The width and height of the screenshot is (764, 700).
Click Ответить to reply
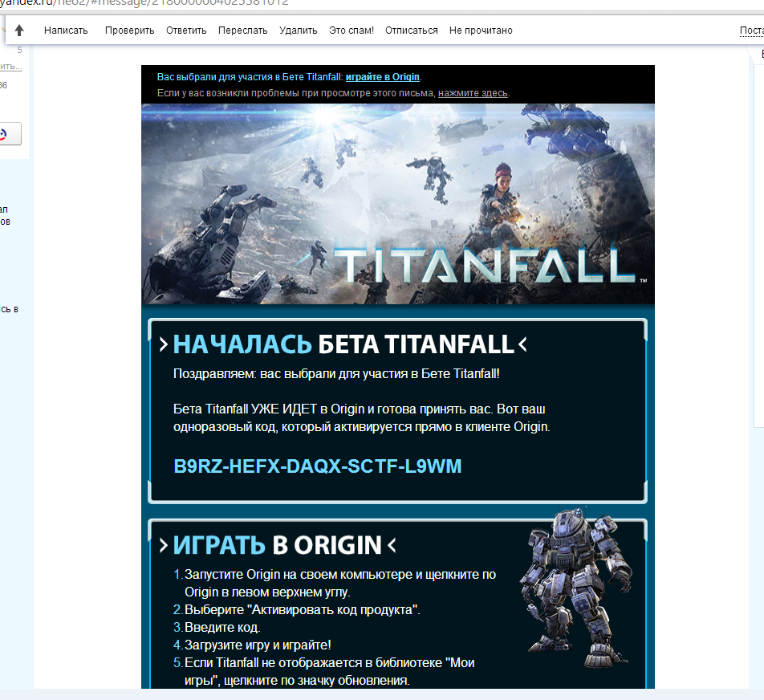[x=186, y=31]
